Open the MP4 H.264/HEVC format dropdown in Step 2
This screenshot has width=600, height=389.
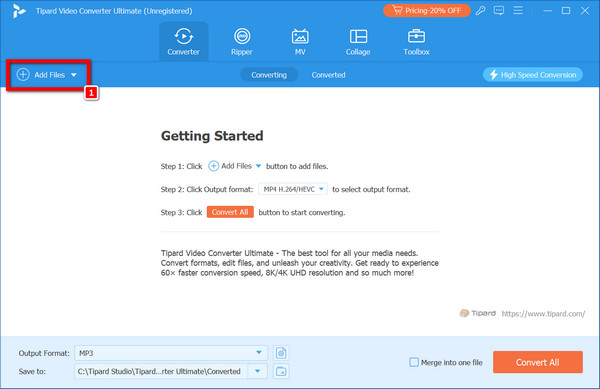coord(293,189)
